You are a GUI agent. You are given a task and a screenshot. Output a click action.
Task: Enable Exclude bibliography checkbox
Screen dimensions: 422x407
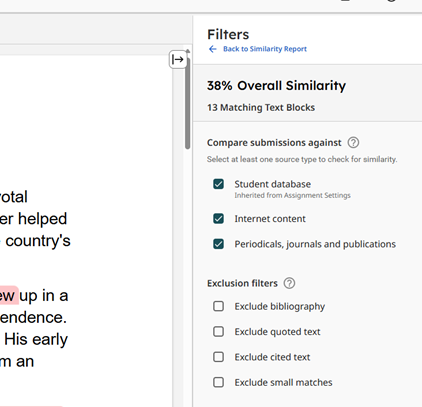(x=219, y=306)
